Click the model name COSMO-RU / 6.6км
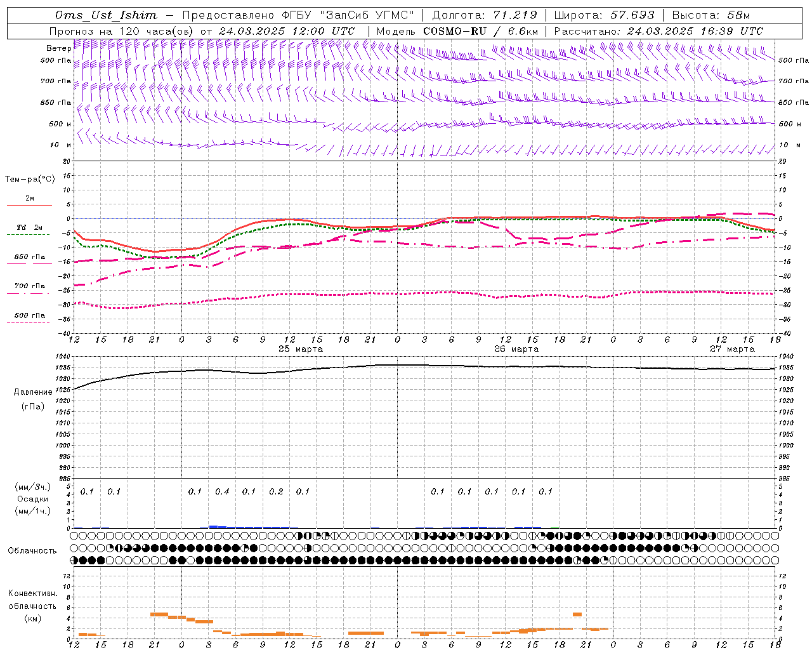The height and width of the screenshot is (650, 812). [x=481, y=31]
